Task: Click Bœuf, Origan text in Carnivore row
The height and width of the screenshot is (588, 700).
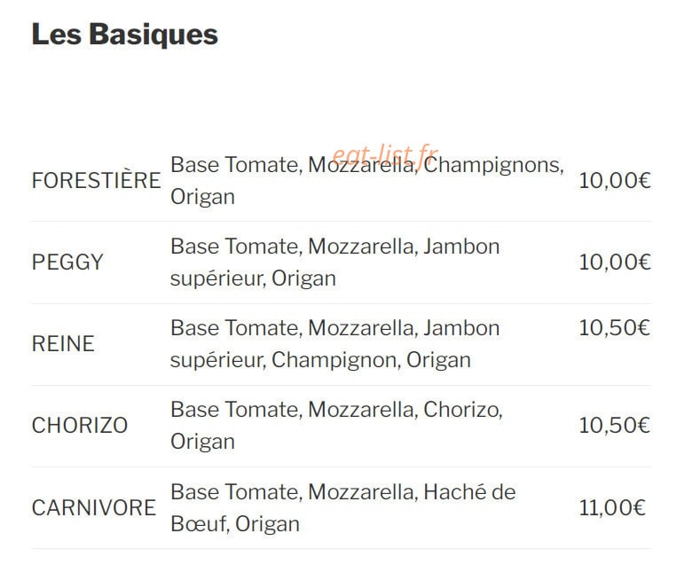Action: [235, 524]
